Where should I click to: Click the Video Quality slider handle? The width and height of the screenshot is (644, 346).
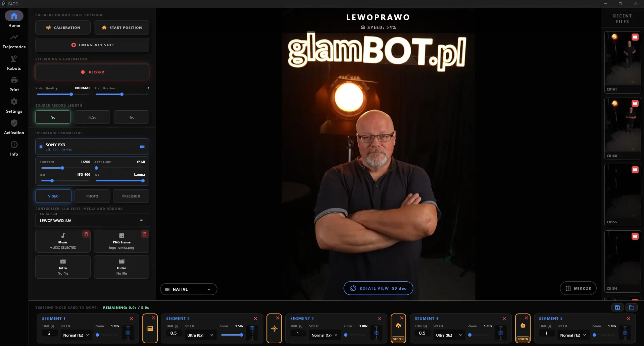pyautogui.click(x=71, y=94)
